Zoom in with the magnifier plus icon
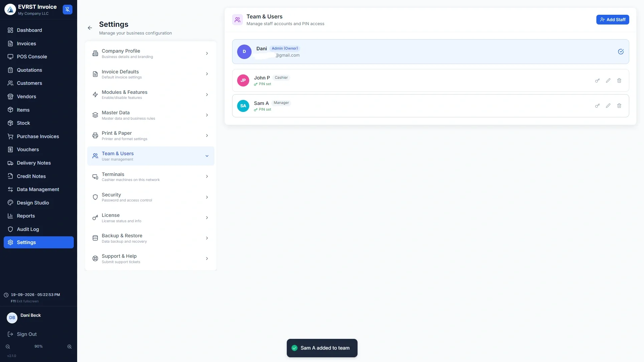This screenshot has height=362, width=644. (x=69, y=347)
